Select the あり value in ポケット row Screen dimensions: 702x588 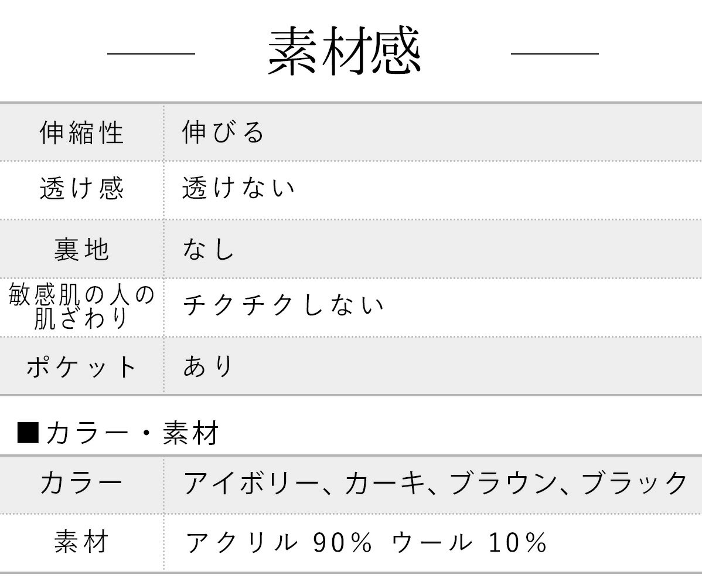(x=209, y=366)
